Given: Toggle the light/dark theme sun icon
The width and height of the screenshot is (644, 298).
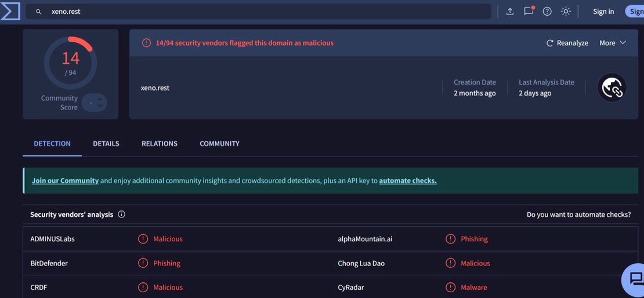Looking at the screenshot, I should coord(566,12).
